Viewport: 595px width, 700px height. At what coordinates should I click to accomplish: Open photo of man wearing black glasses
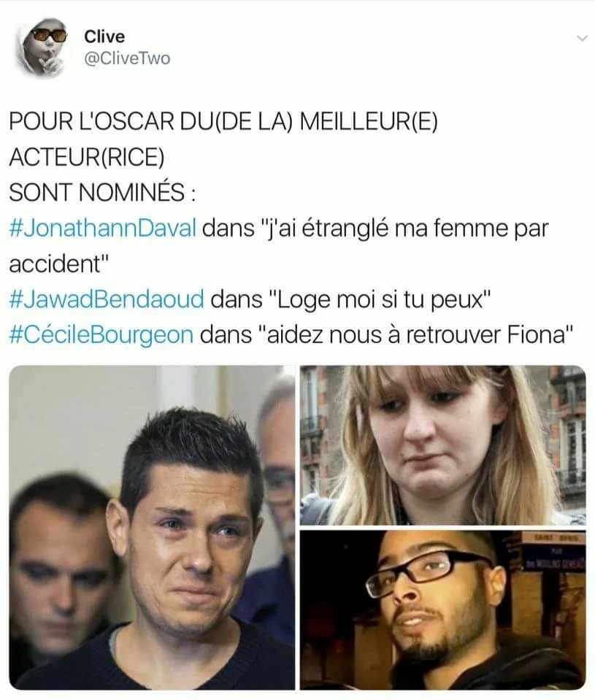pyautogui.click(x=443, y=609)
